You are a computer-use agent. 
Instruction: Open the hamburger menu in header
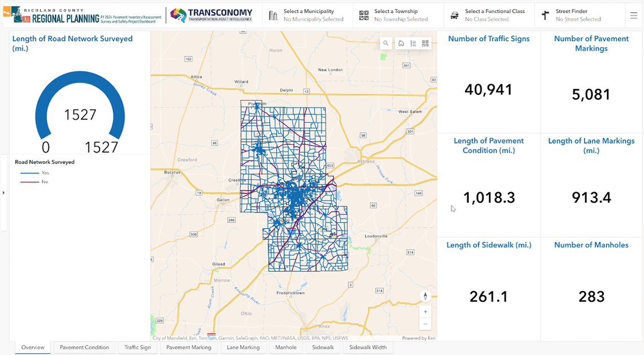[634, 16]
